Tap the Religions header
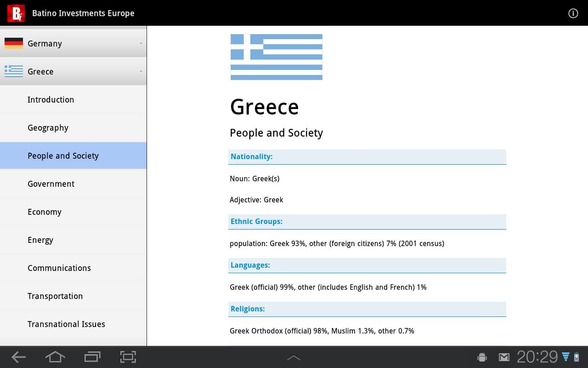588x368 pixels. pyautogui.click(x=367, y=309)
